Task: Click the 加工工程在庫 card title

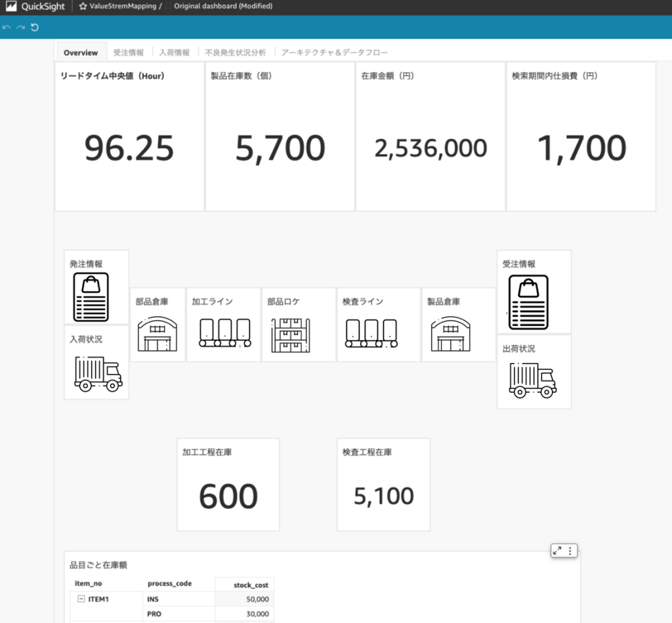Action: click(x=207, y=452)
